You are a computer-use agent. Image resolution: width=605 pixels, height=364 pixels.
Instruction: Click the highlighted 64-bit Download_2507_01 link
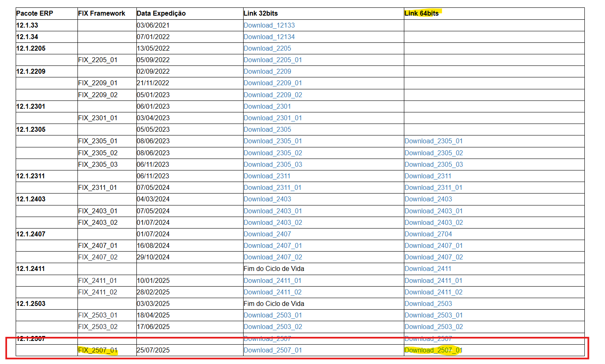pyautogui.click(x=433, y=350)
